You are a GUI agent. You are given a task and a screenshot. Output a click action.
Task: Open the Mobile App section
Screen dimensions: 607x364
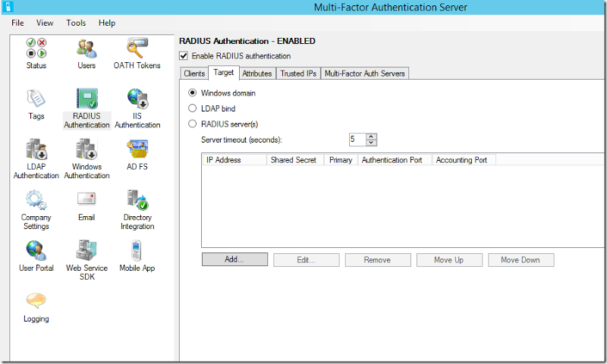tap(137, 256)
